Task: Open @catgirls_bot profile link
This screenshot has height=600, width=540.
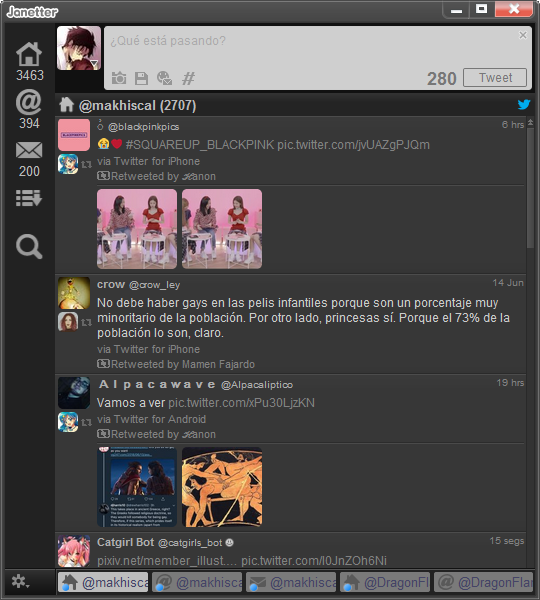Action: (190, 543)
